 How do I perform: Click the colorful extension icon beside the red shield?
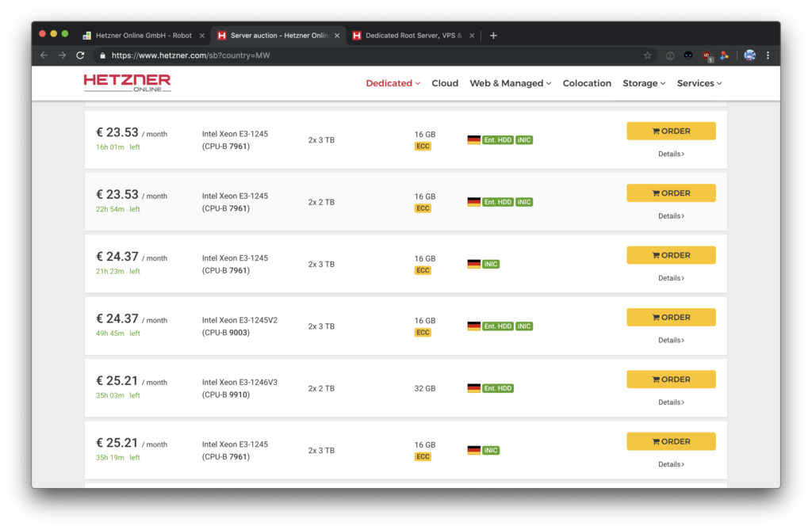725,55
